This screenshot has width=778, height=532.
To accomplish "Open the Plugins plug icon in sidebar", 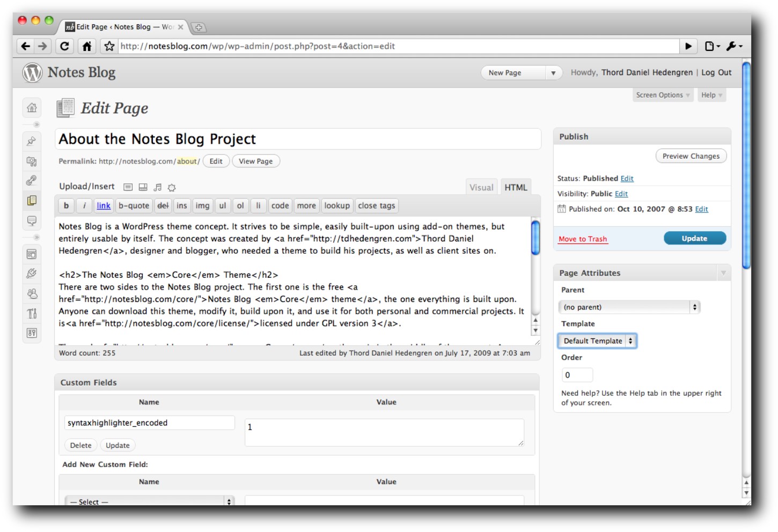I will (32, 274).
